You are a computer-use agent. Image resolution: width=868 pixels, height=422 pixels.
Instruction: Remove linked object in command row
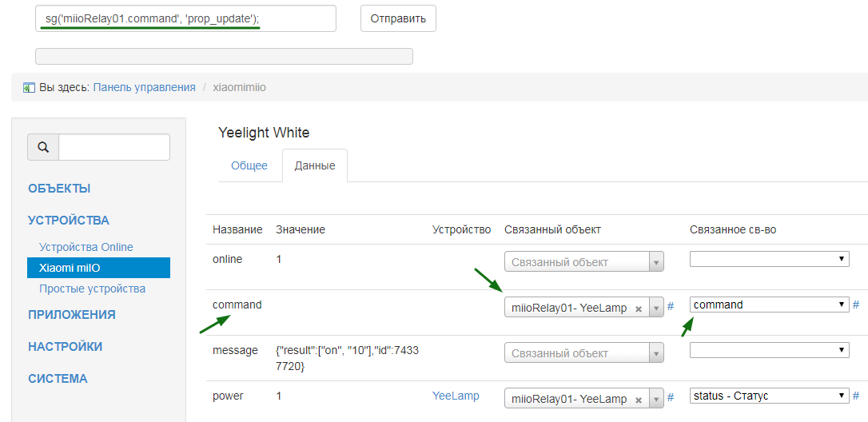tap(639, 308)
